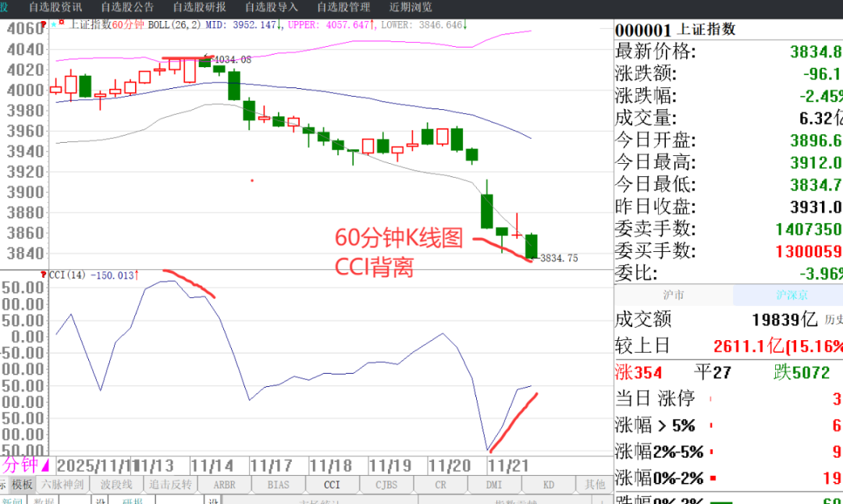
Task: Open the 自选股资讯 menu item
Action: [x=55, y=7]
